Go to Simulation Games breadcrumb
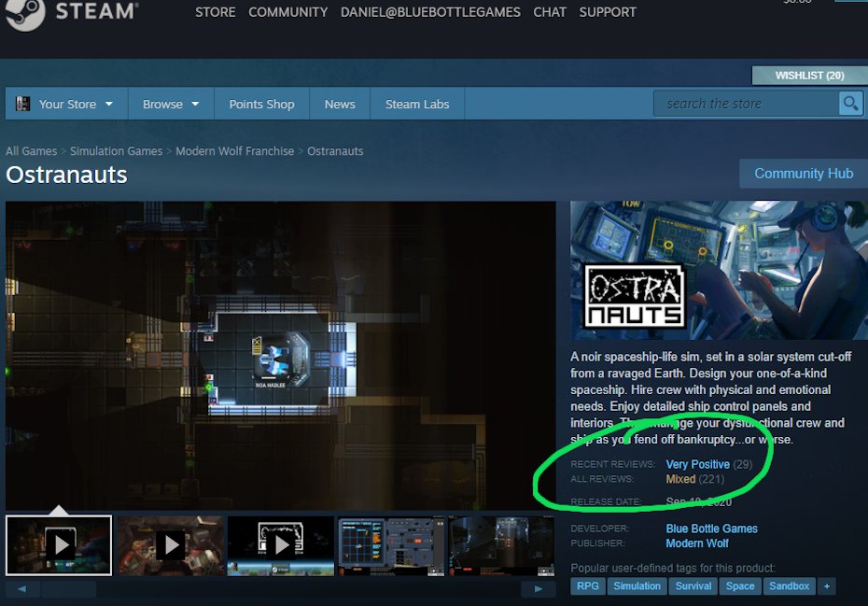Viewport: 868px width, 606px height. pos(117,150)
